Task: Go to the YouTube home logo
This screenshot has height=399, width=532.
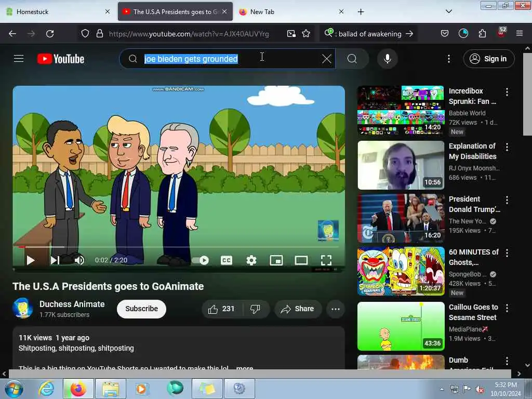Action: click(x=61, y=59)
